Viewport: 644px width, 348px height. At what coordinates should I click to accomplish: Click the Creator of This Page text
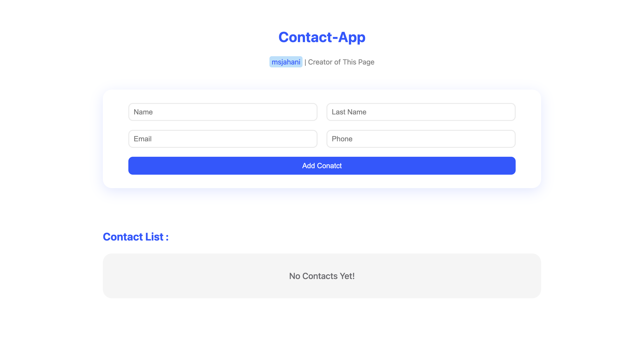click(x=341, y=62)
